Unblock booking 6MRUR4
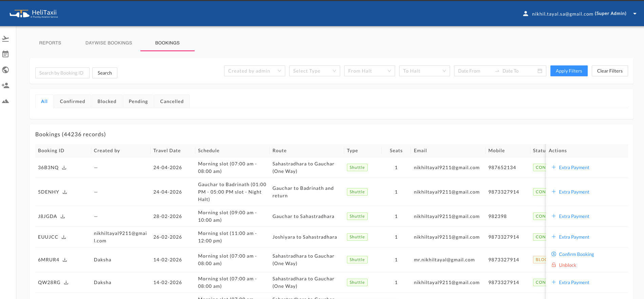The width and height of the screenshot is (644, 299). coord(564,265)
